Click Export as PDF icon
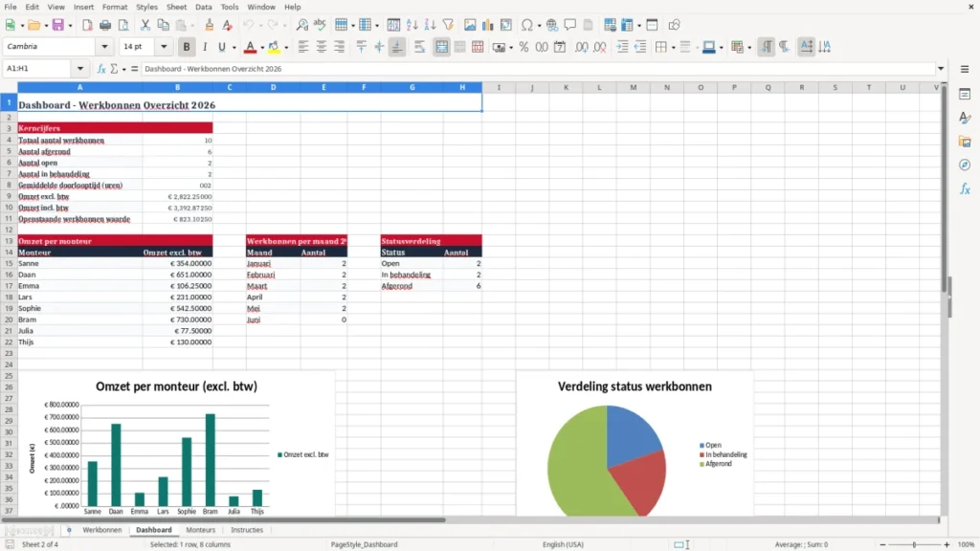This screenshot has width=980, height=551. click(87, 25)
